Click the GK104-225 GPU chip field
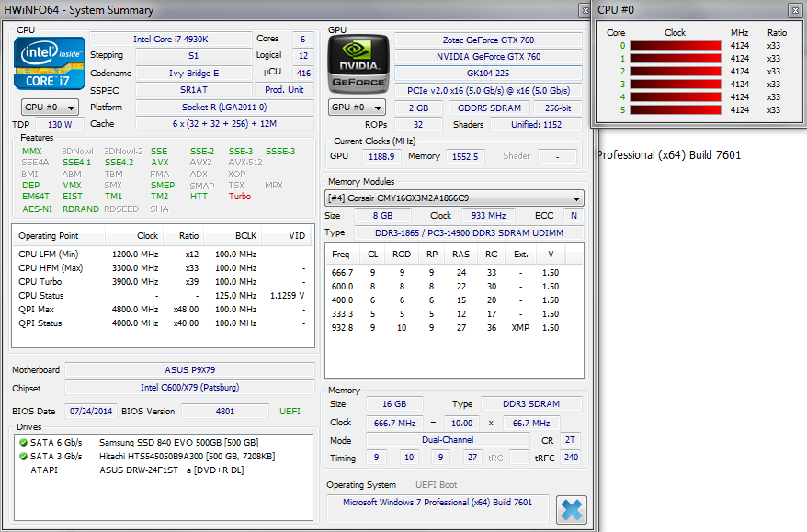The height and width of the screenshot is (532, 807). 488,74
